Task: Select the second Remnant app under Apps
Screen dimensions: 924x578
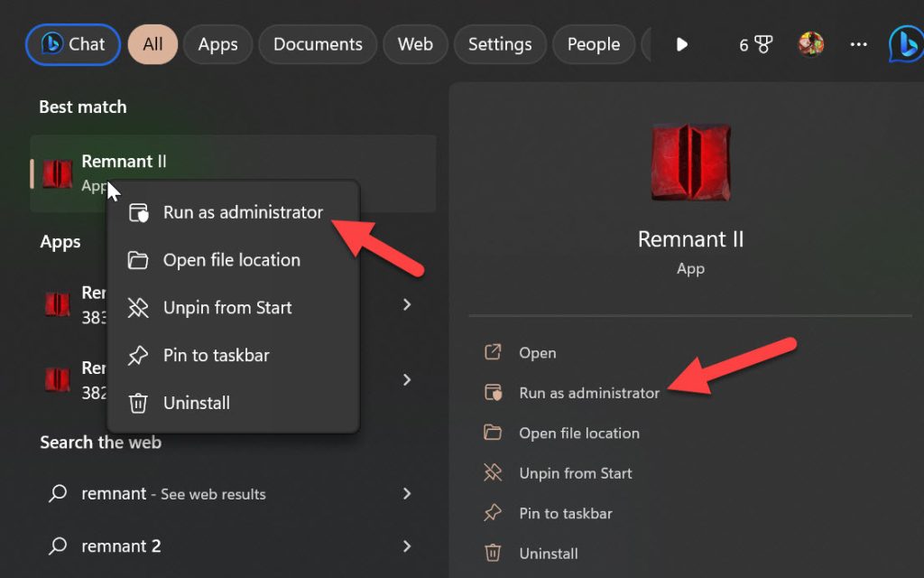Action: point(57,379)
